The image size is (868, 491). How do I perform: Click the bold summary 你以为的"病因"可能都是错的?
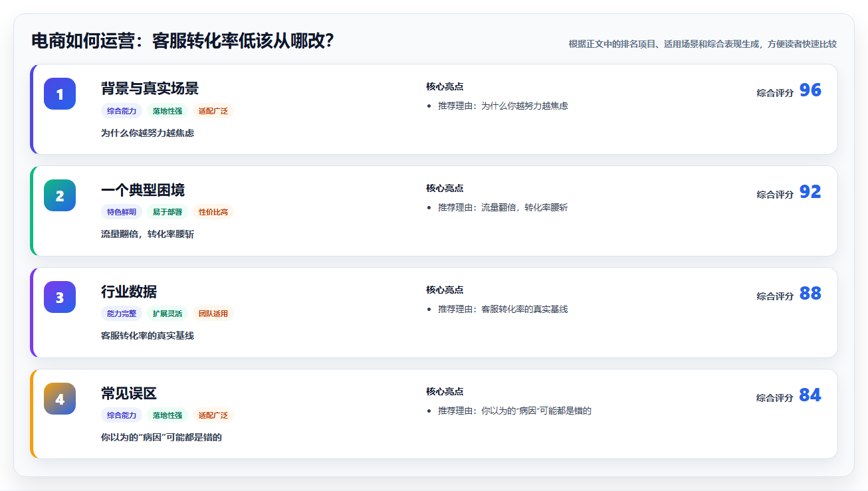coord(162,438)
